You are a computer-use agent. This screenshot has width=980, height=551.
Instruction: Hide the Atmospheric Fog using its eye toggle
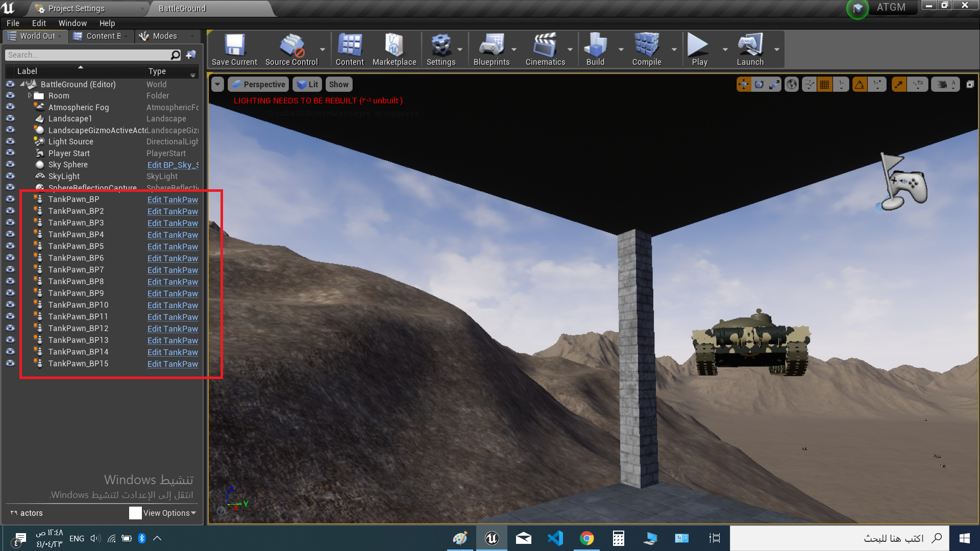(x=10, y=107)
